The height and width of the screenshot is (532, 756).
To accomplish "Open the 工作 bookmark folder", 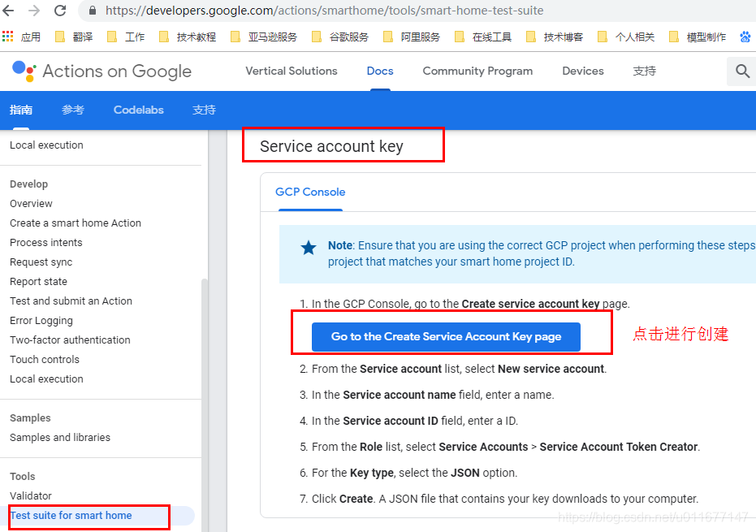I will pyautogui.click(x=126, y=37).
